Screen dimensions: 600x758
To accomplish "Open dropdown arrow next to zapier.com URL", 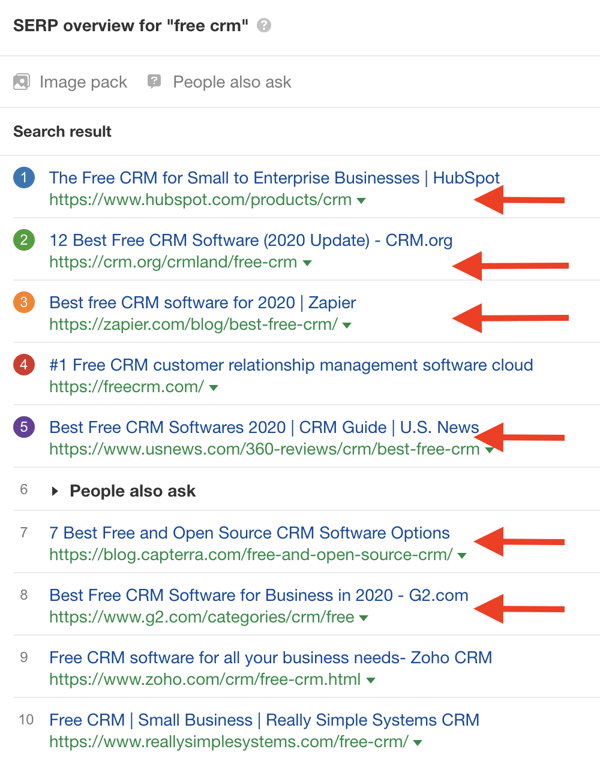I will tap(347, 325).
